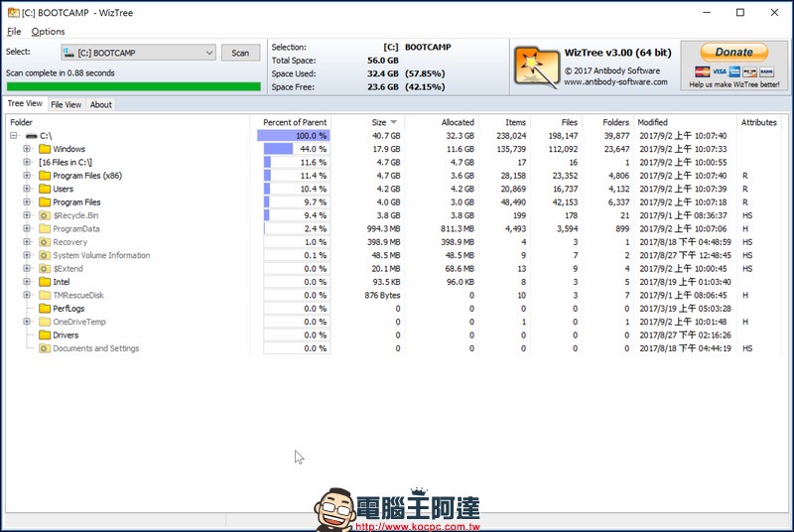Sort by the Allocated column header
The width and height of the screenshot is (794, 532).
click(x=442, y=122)
